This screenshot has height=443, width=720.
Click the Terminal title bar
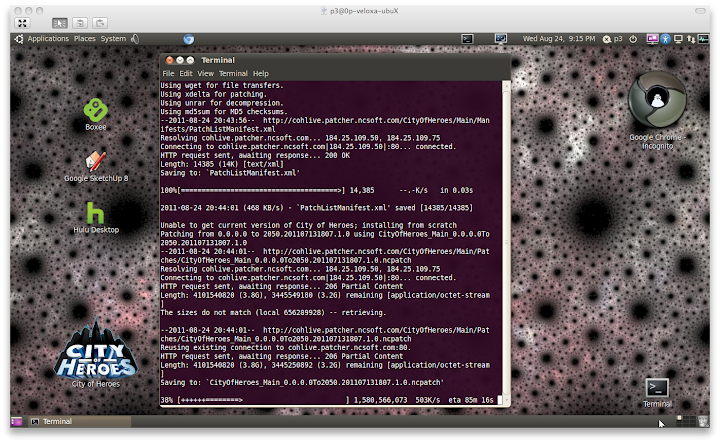pyautogui.click(x=335, y=60)
